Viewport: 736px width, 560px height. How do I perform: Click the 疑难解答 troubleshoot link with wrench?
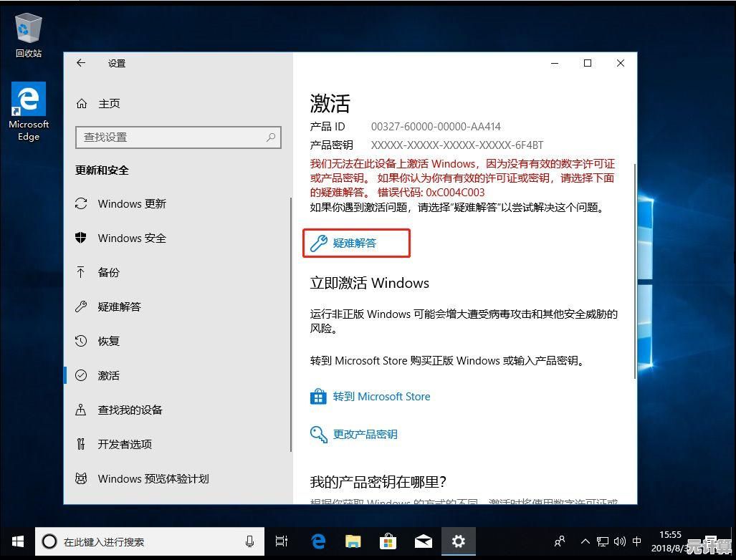(x=355, y=243)
